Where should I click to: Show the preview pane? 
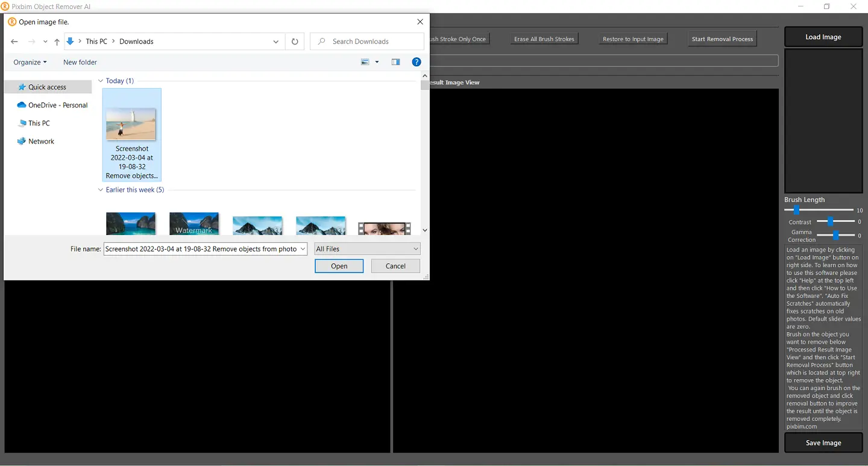click(395, 62)
